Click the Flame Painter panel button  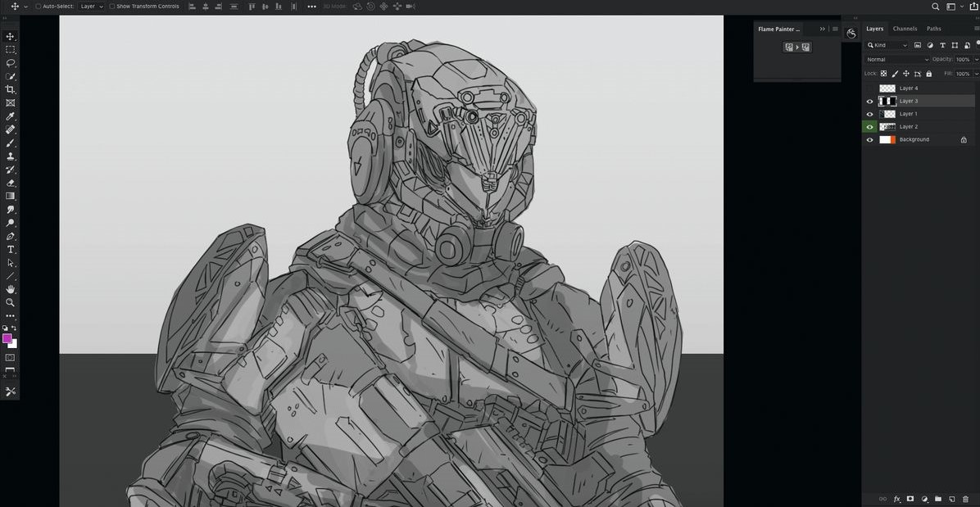(x=797, y=48)
